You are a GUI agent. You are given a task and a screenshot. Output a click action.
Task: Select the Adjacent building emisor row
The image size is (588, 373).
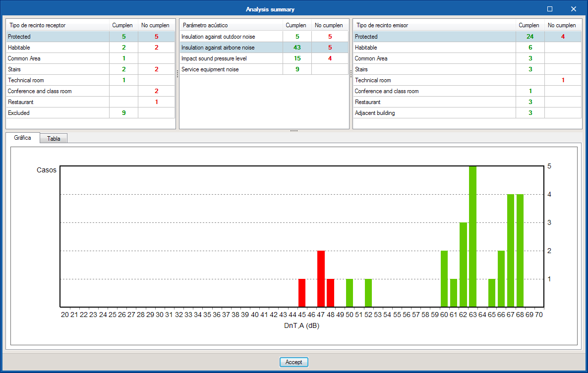tap(467, 113)
